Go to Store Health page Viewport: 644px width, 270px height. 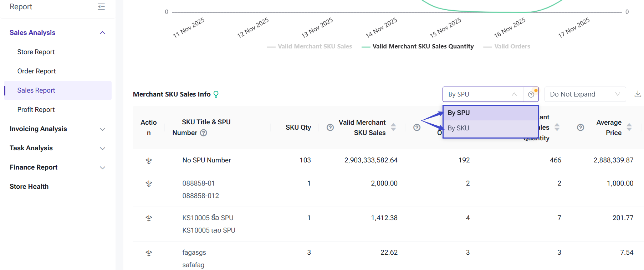[29, 187]
